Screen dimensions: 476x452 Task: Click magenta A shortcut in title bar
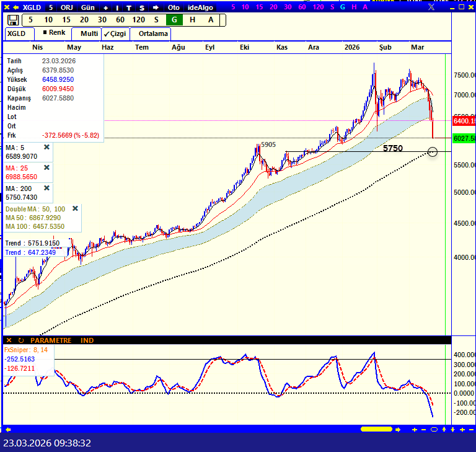[x=365, y=7]
